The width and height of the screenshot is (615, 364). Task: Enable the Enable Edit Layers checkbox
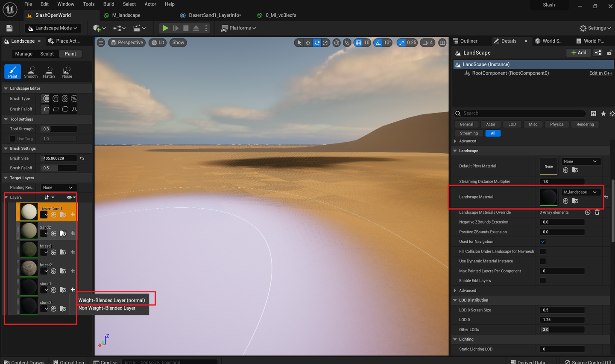(543, 281)
